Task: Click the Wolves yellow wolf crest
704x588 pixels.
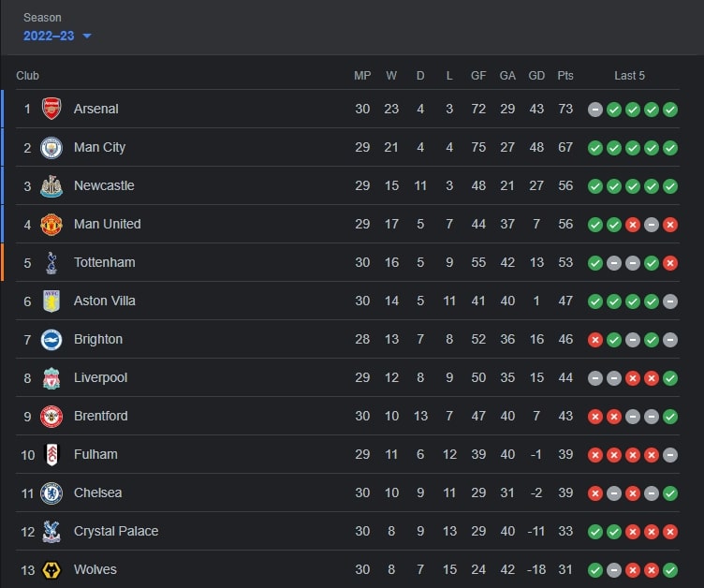Action: (x=51, y=570)
